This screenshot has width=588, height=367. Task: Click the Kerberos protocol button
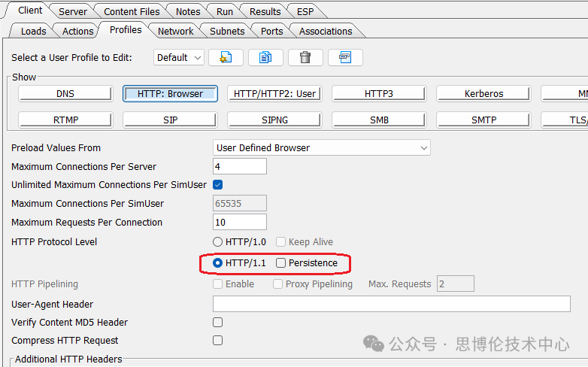[x=483, y=94]
